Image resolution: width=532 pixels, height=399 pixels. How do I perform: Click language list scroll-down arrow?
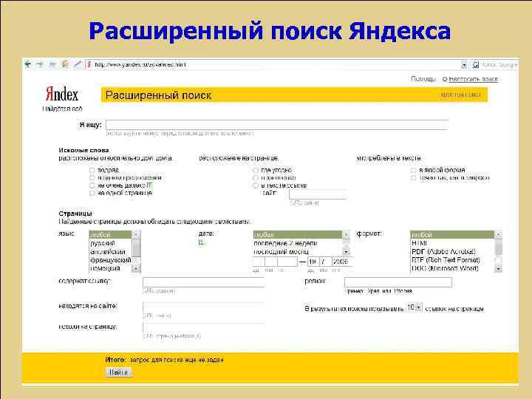(136, 268)
